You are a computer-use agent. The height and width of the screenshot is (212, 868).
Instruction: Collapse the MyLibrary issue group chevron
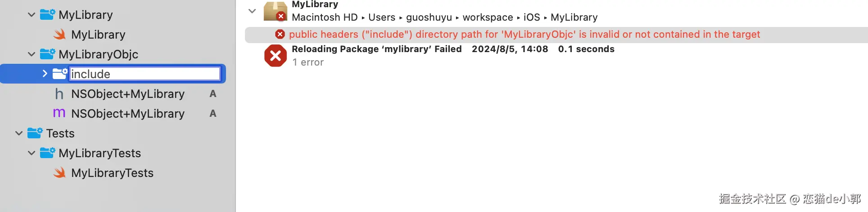click(252, 11)
